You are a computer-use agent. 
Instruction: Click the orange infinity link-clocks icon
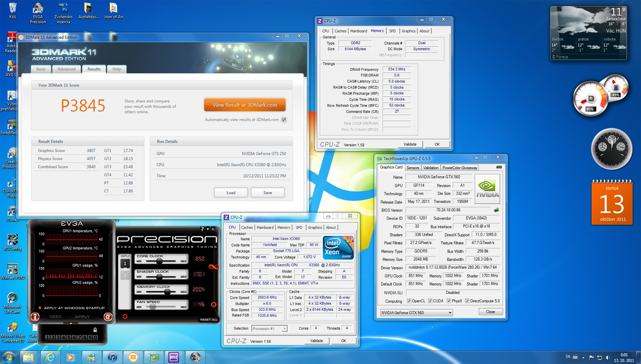click(x=214, y=267)
